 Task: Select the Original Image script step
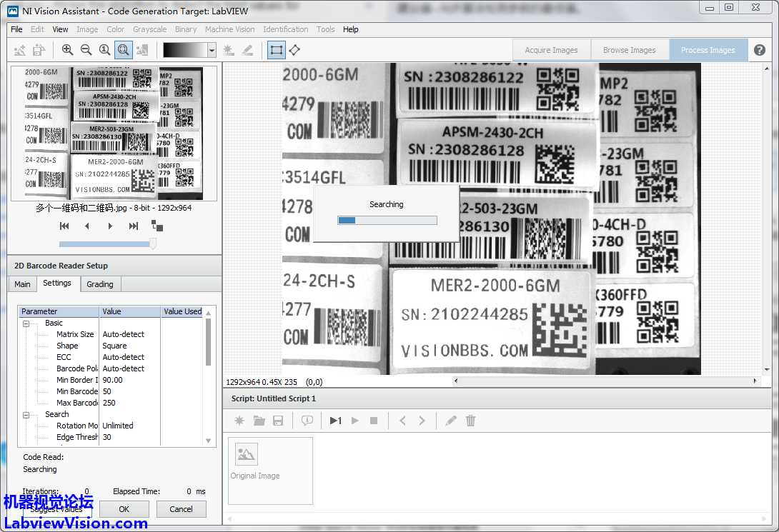269,471
